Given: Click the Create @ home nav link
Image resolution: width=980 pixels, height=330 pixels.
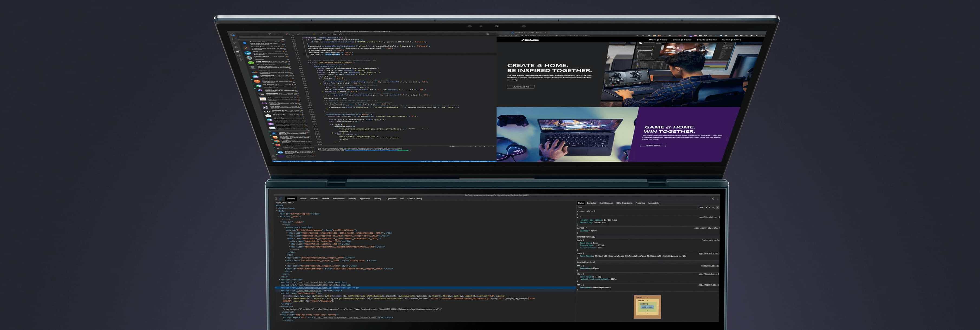Looking at the screenshot, I should tap(707, 39).
